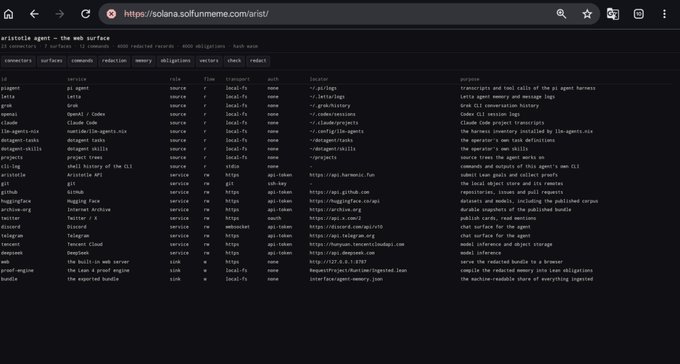Click the locator 'https://huggingface.co/api'
Screen dimensions: 680x364
pyautogui.click(x=345, y=201)
